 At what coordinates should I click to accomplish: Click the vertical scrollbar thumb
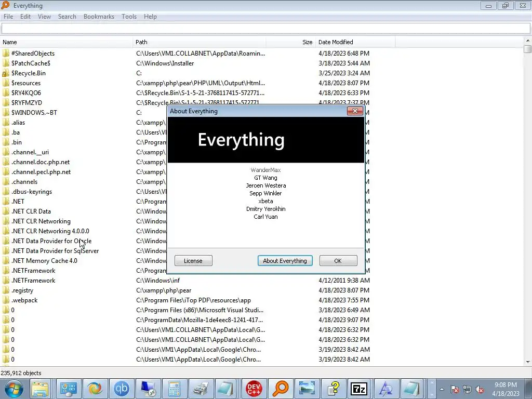click(x=528, y=49)
